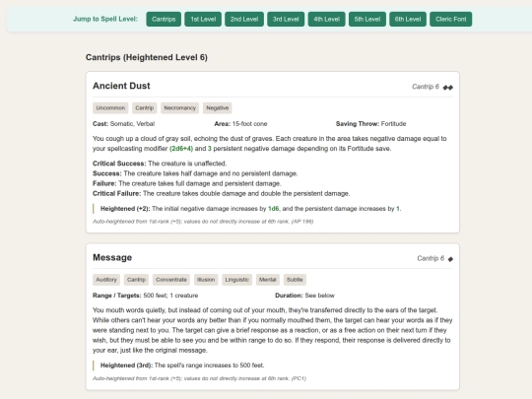Click the Critical Failure line
The height and width of the screenshot is (399, 532).
(x=222, y=194)
